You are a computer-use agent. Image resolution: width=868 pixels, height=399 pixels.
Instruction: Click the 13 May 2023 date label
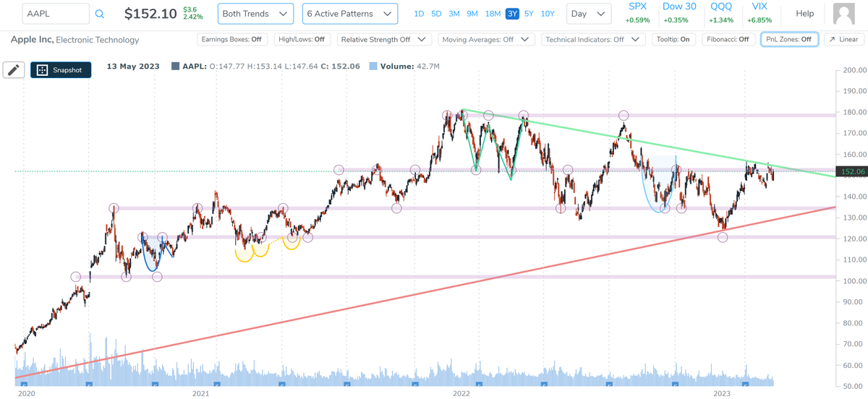click(135, 66)
